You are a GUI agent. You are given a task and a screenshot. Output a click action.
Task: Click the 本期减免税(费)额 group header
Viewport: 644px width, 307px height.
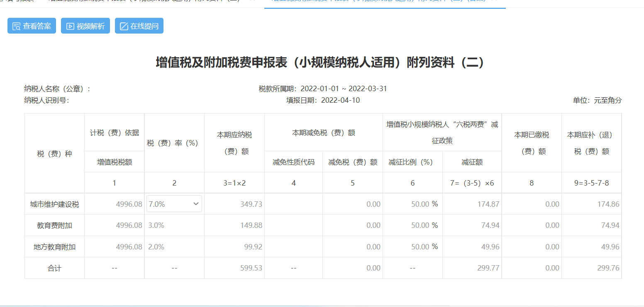324,133
